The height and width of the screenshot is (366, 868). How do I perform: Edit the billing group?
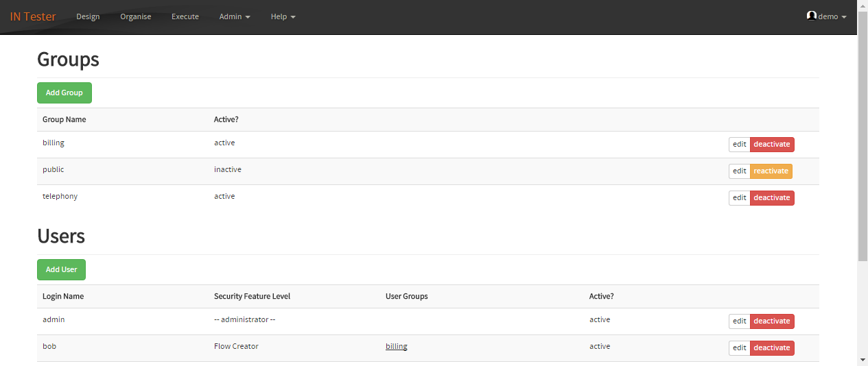(x=739, y=144)
